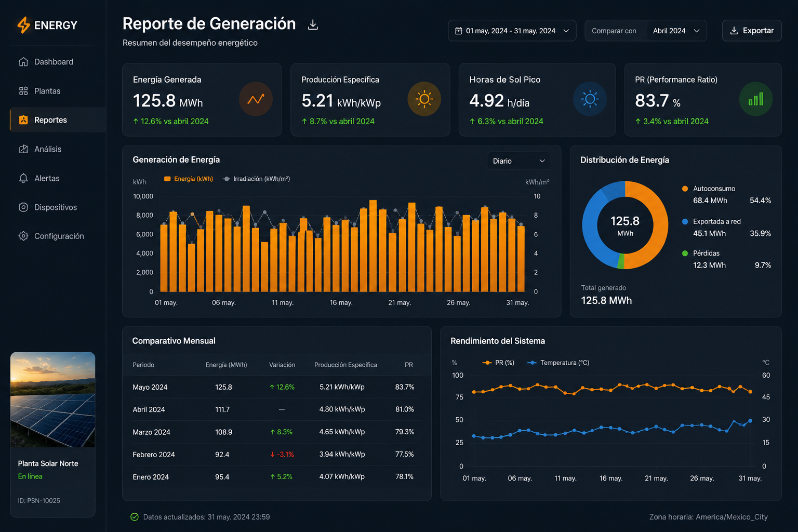The image size is (798, 532).
Task: Open the date range dropdown 01 may. - 31 may.
Action: [x=512, y=31]
